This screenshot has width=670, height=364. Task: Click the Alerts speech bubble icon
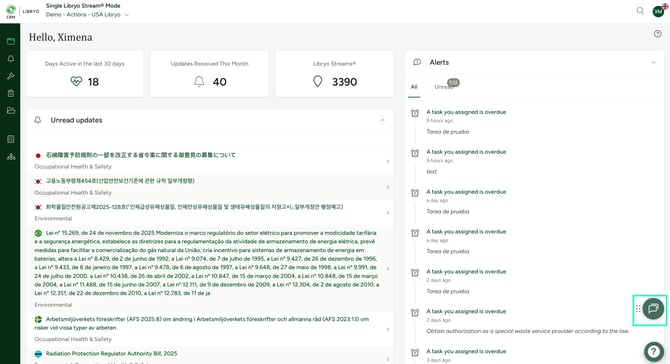pos(417,62)
